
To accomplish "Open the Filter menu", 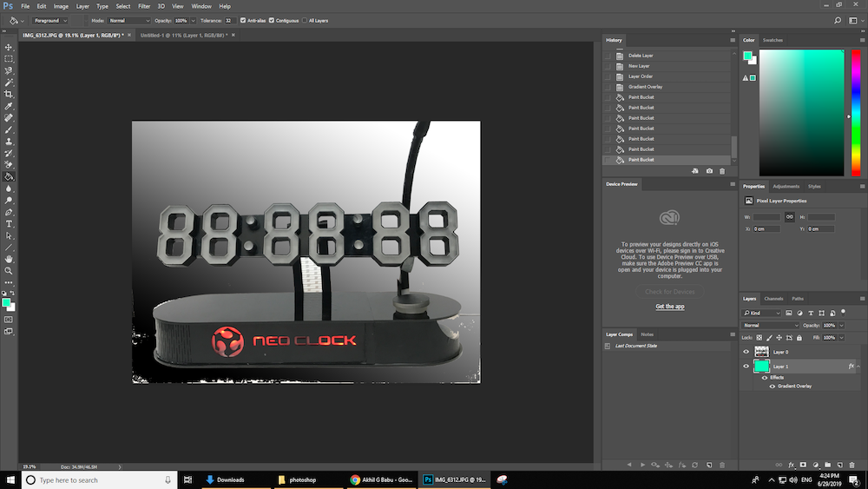I will pyautogui.click(x=144, y=6).
